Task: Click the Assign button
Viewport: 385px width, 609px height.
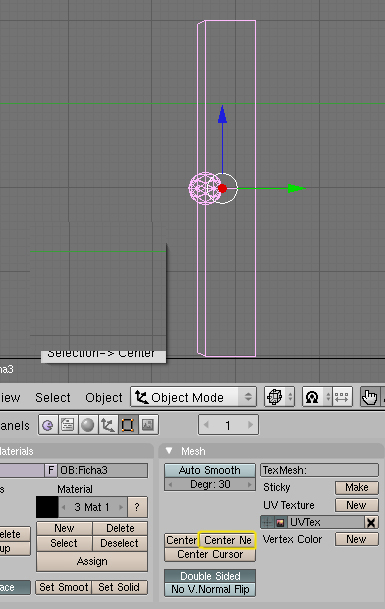Action: pyautogui.click(x=92, y=561)
